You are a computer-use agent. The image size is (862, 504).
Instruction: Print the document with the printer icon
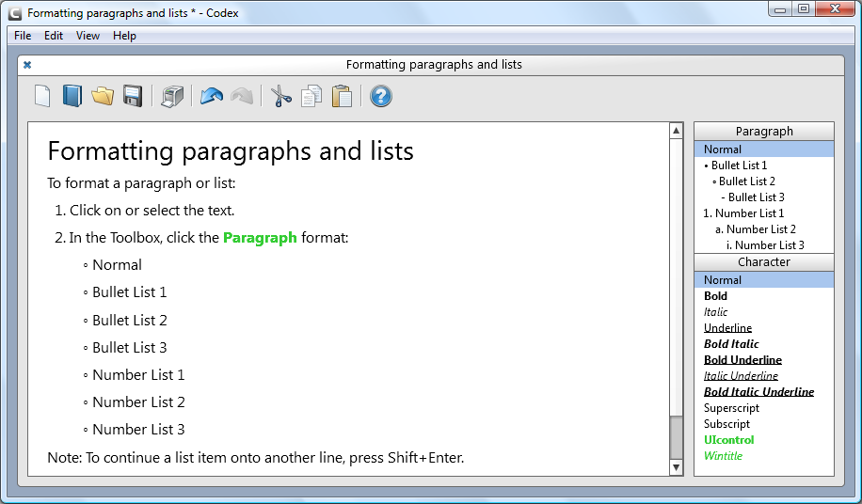(x=172, y=96)
